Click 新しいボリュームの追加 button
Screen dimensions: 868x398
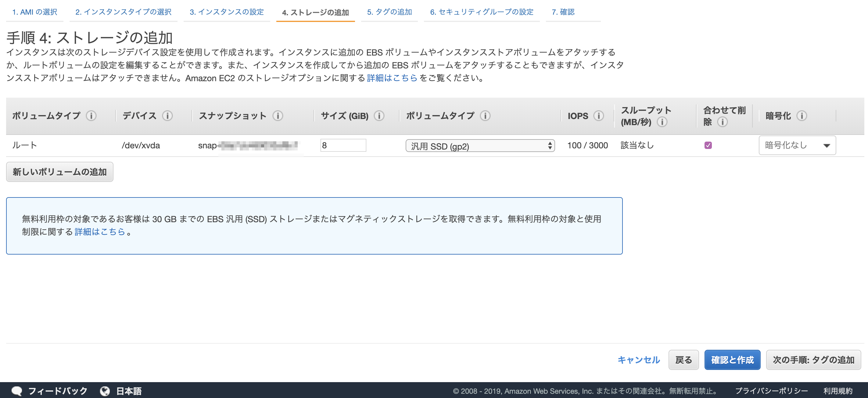pos(60,172)
